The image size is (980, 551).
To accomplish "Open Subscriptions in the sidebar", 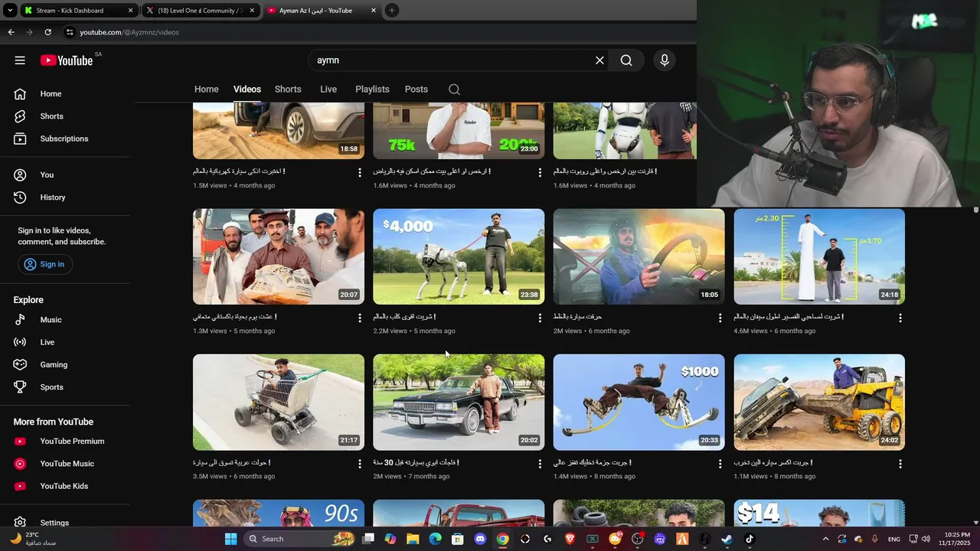I will 65,139.
